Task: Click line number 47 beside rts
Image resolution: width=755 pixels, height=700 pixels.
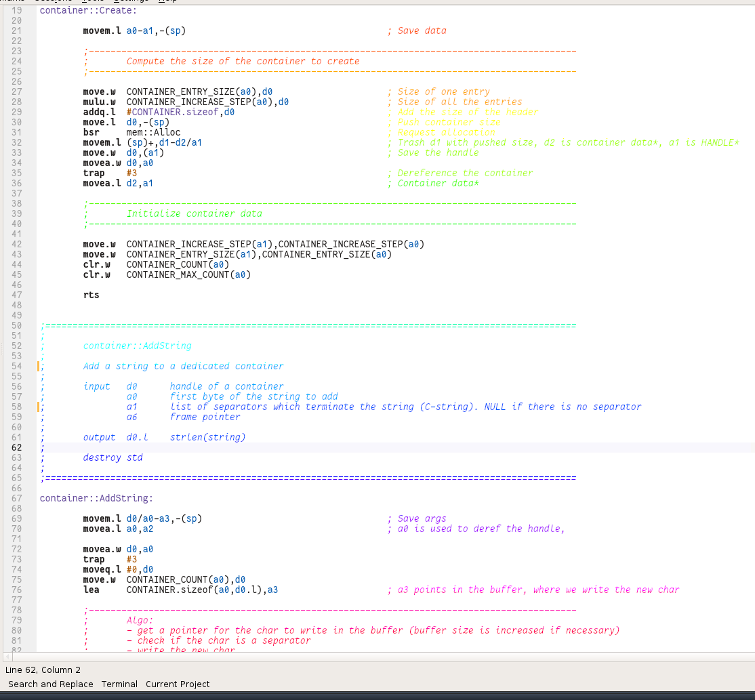Action: (x=16, y=295)
